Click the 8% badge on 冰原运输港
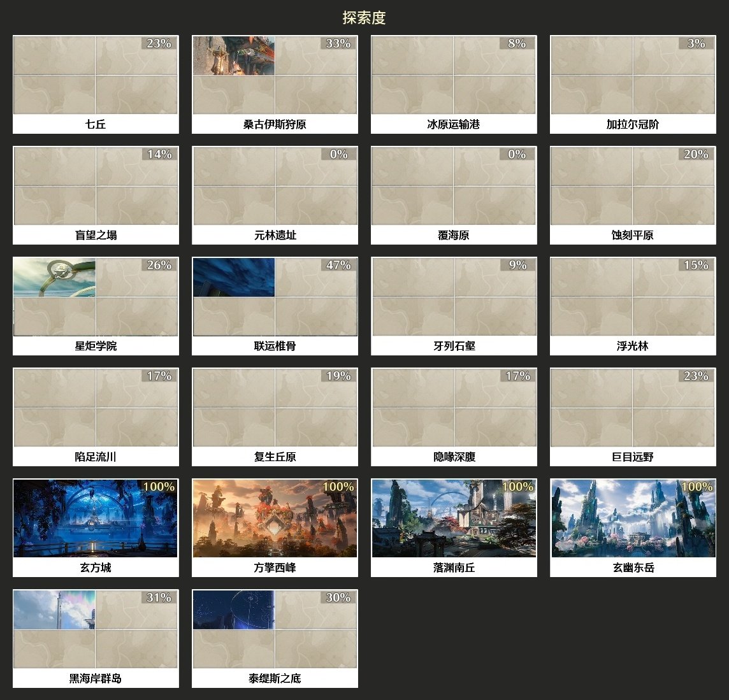The image size is (729, 700). 517,43
